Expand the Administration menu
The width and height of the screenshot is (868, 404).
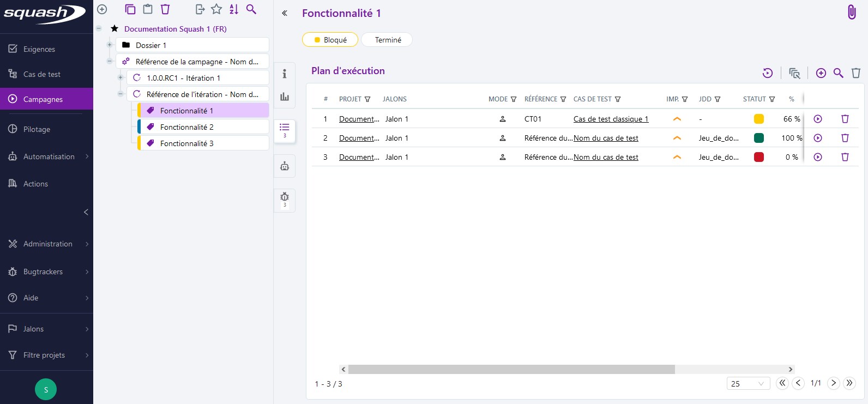coord(47,244)
